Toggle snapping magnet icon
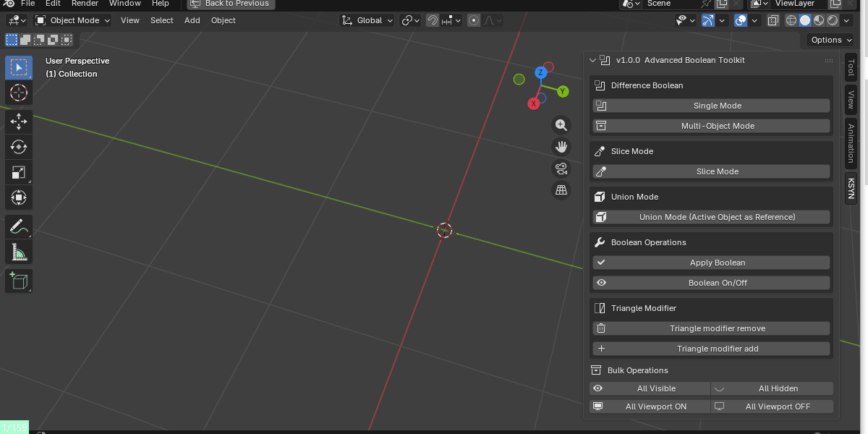 click(x=432, y=20)
